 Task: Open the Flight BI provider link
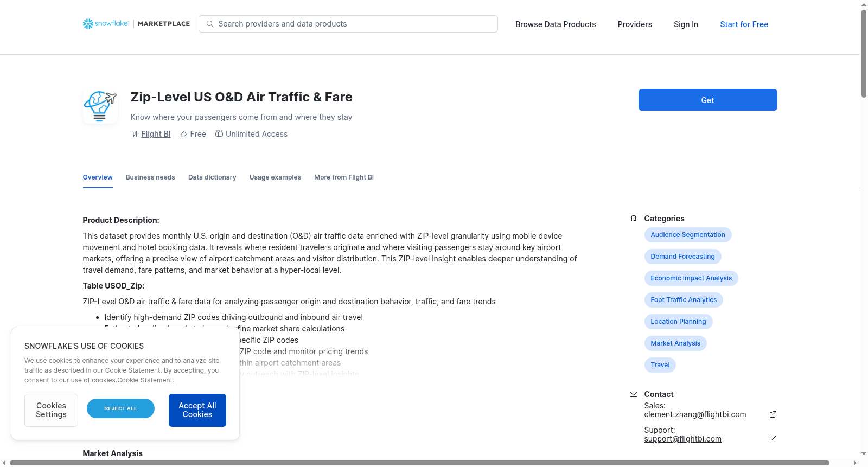[156, 134]
